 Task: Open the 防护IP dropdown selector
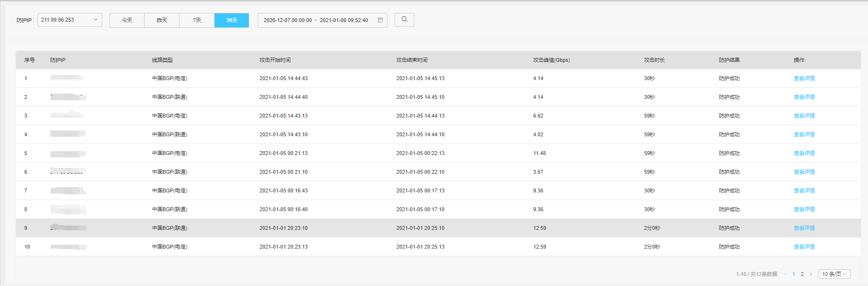click(x=70, y=20)
